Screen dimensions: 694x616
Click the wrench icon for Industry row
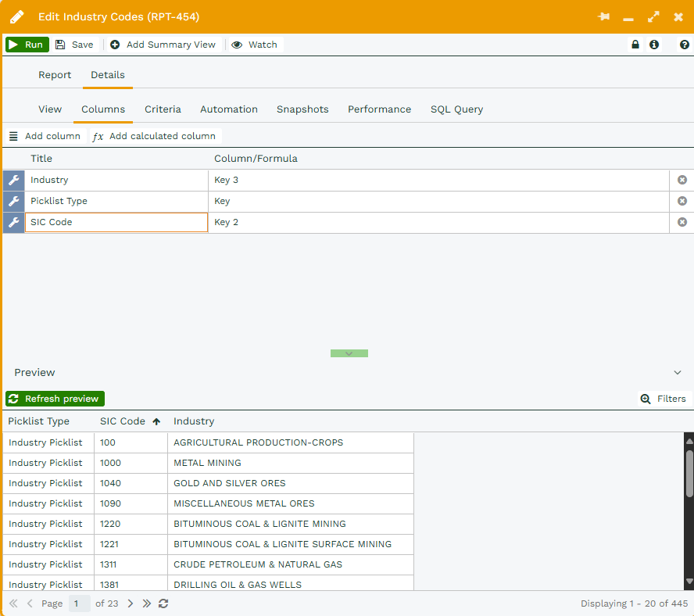point(13,181)
